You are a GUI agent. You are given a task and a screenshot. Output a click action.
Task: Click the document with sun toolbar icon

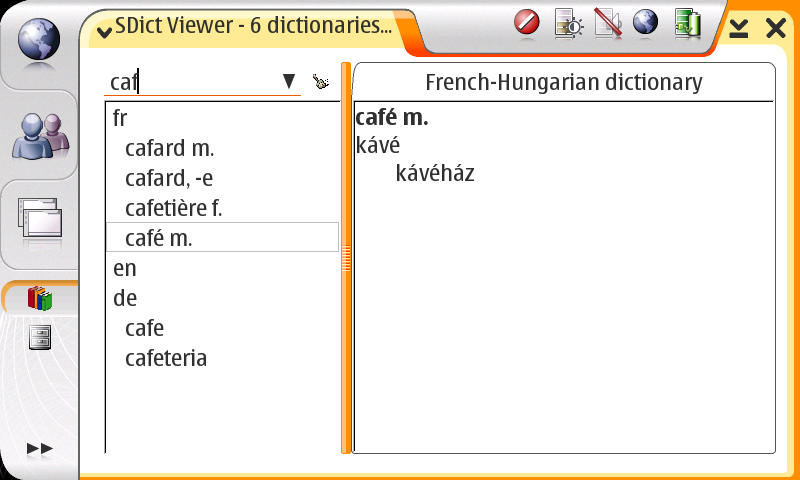coord(568,23)
